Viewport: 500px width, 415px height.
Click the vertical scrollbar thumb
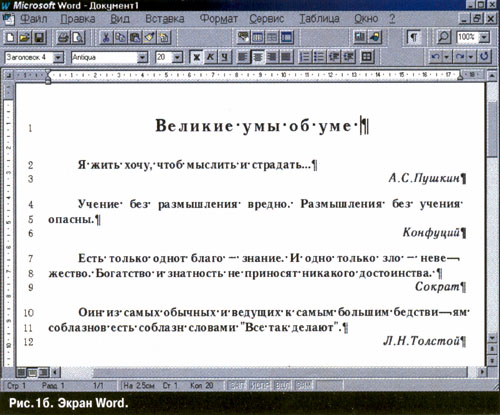click(x=492, y=128)
